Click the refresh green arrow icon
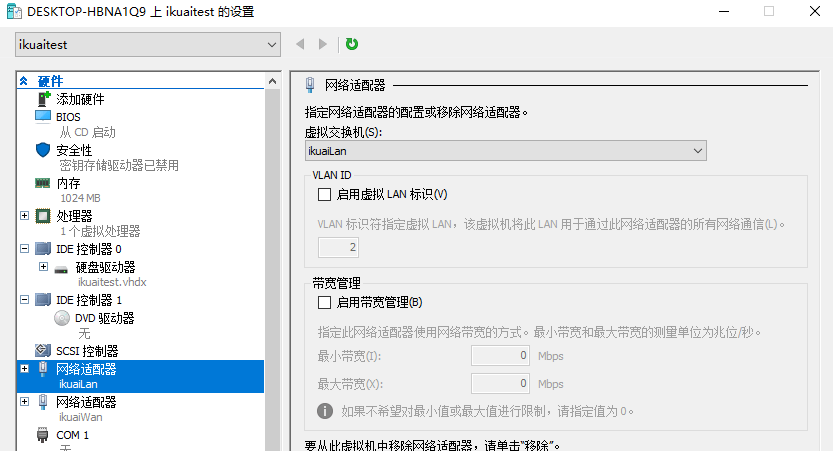 pyautogui.click(x=352, y=44)
